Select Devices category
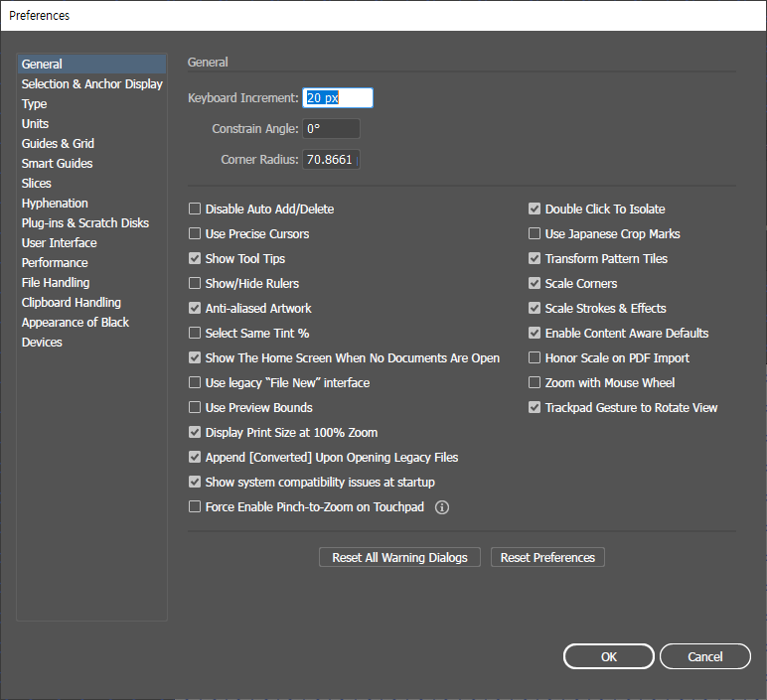This screenshot has height=700, width=767. 92,343
